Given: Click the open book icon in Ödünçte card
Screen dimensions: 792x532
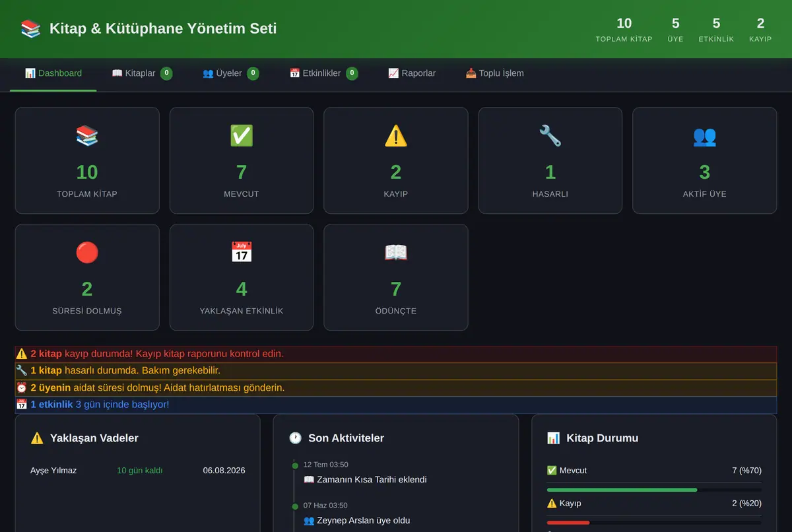Looking at the screenshot, I should tap(396, 252).
